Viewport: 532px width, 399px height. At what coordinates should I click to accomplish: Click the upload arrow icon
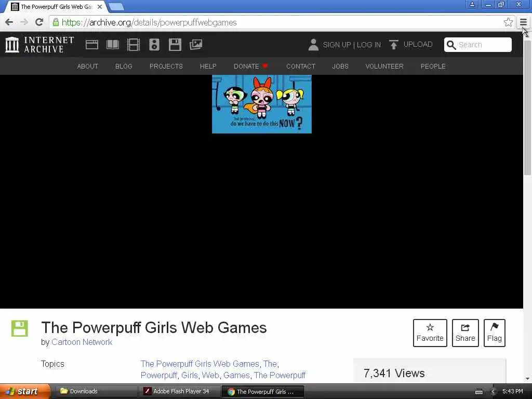(x=394, y=45)
